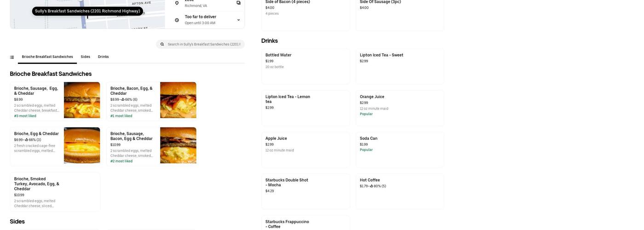Focus the search in Sully's menu field

tap(203, 44)
